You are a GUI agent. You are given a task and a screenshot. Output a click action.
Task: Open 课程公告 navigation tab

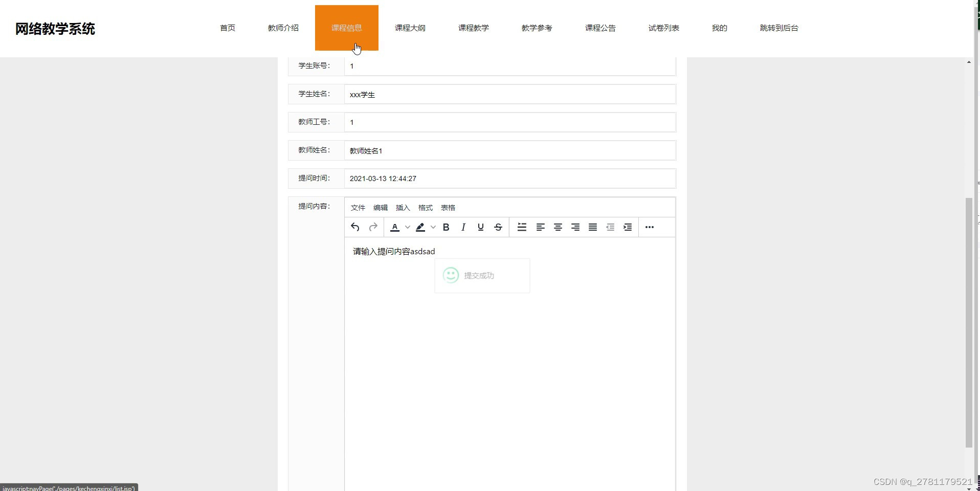click(x=600, y=28)
